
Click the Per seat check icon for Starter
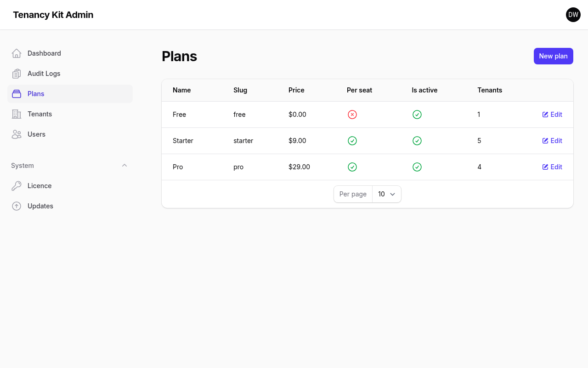[x=352, y=141]
